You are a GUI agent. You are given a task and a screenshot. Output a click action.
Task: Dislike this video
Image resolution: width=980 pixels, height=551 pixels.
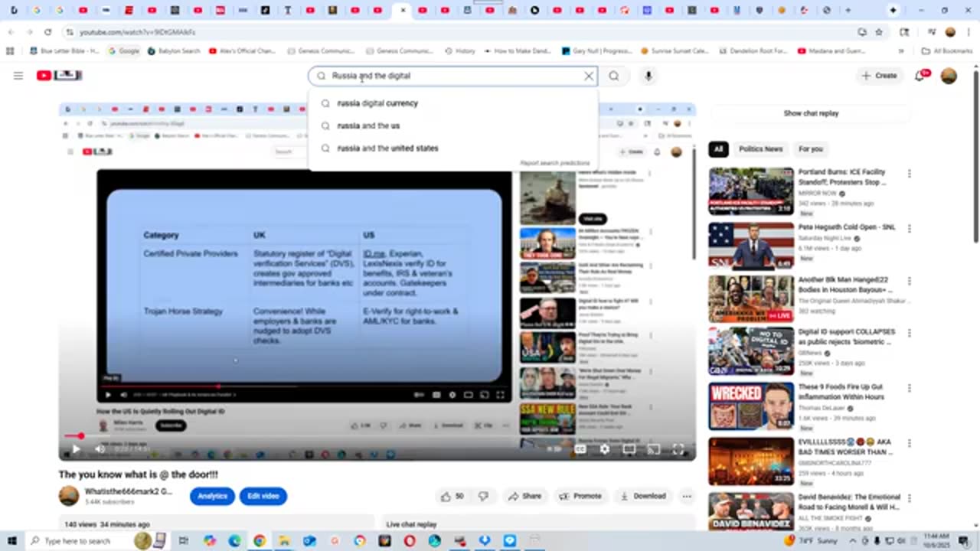point(483,496)
